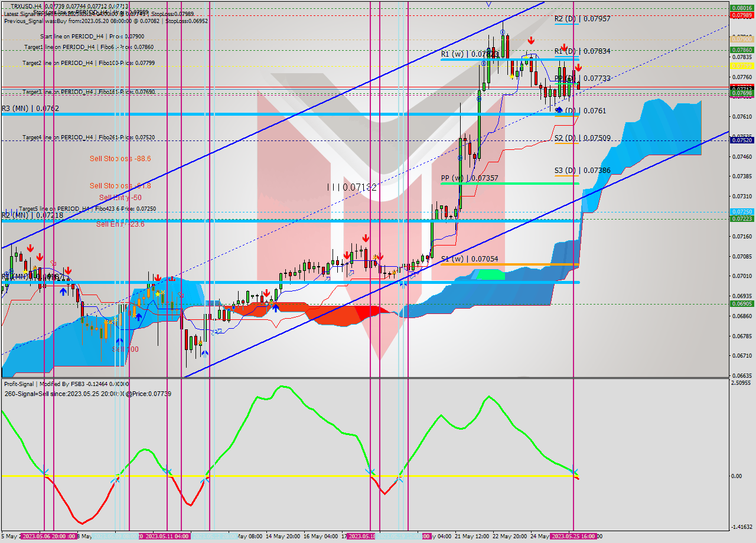Click the Target3 line label 0.07690
Screen dimensions: 756x543
tap(89, 92)
